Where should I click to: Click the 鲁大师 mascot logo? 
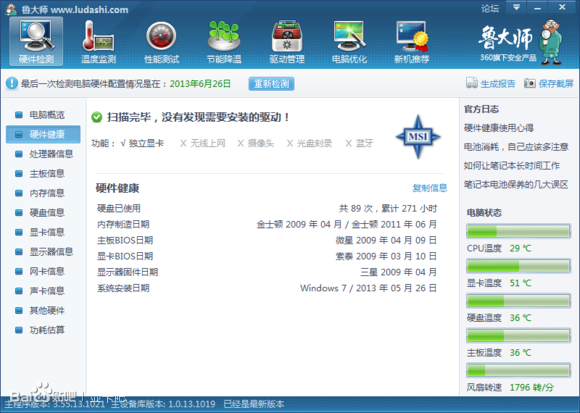click(551, 42)
